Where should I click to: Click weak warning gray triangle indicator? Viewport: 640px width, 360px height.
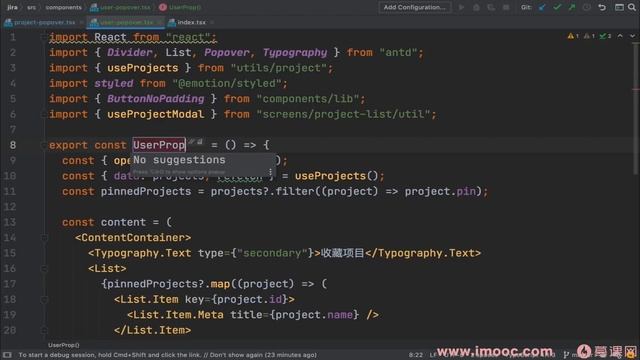click(x=589, y=36)
